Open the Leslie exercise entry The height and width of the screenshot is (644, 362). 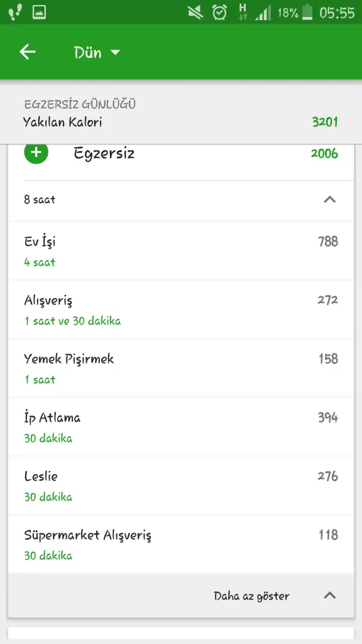point(181,486)
